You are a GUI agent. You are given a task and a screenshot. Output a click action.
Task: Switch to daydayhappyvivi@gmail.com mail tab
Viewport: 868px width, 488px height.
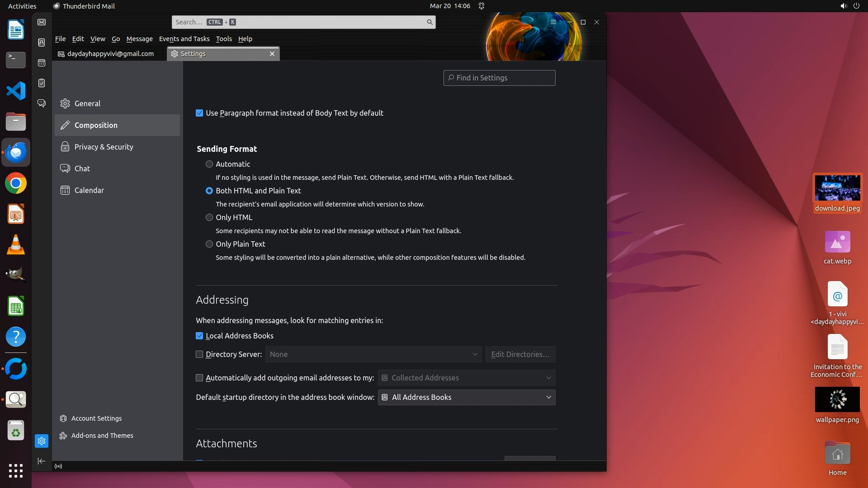point(110,54)
